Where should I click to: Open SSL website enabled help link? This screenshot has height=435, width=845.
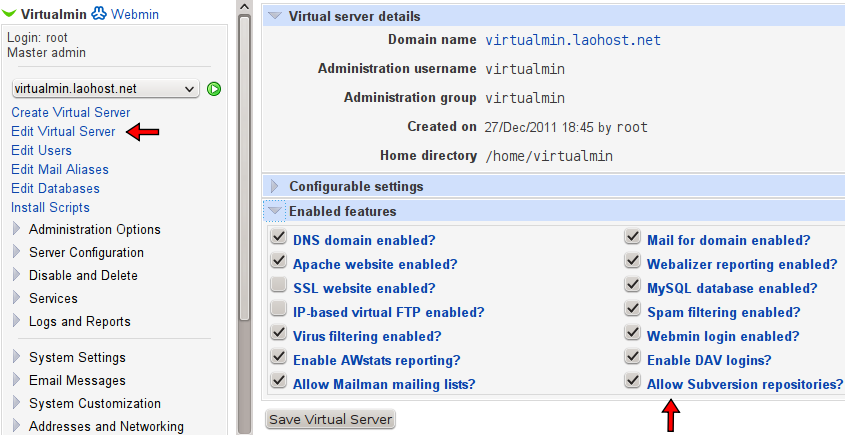(364, 288)
